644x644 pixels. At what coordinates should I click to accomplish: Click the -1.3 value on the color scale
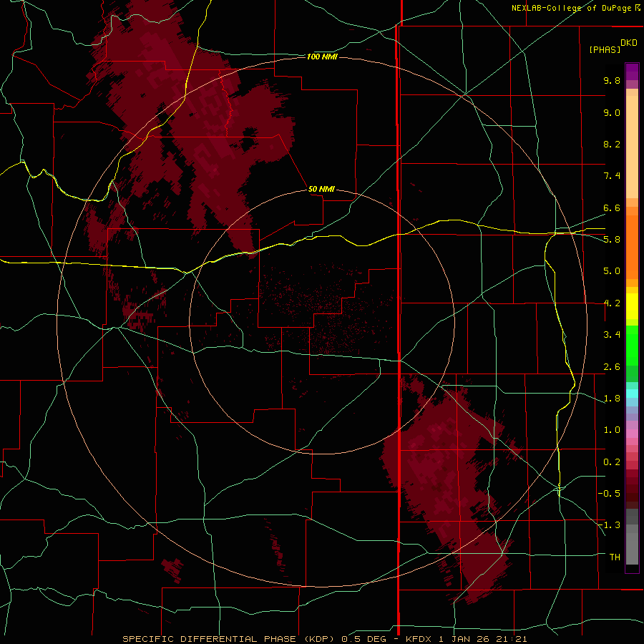click(609, 525)
